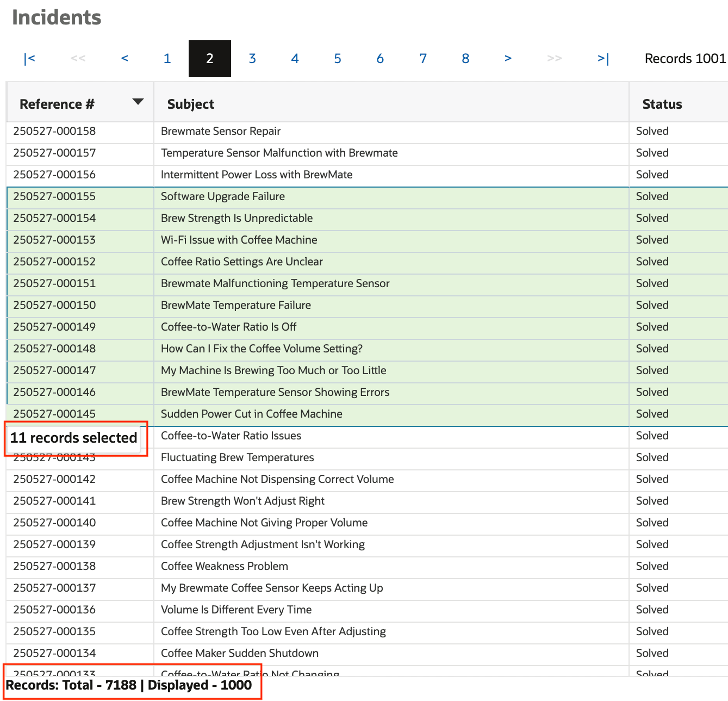Screen dimensions: 728x701
Task: Click "My Machine Is Brewing Too Much" subject
Action: click(x=273, y=370)
